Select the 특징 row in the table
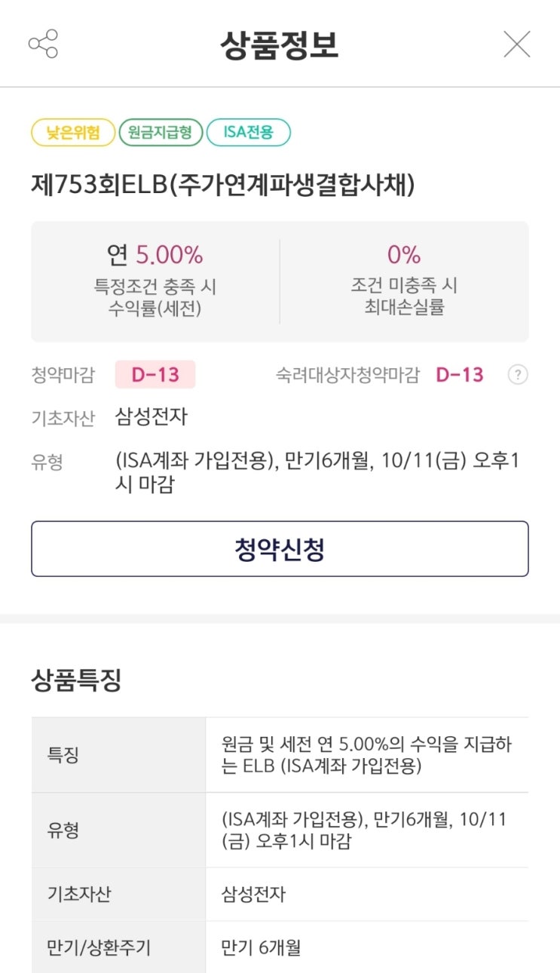Viewport: 560px width, 973px height. 280,755
